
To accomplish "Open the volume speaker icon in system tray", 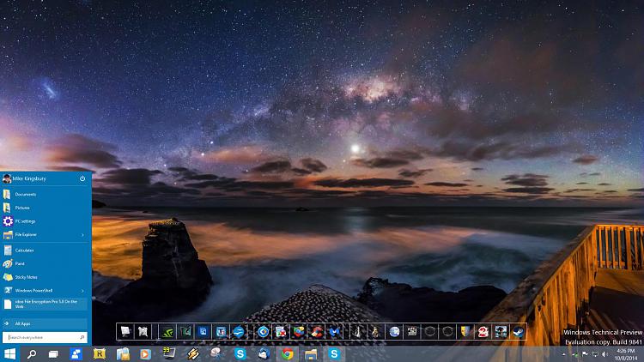I will (x=605, y=354).
